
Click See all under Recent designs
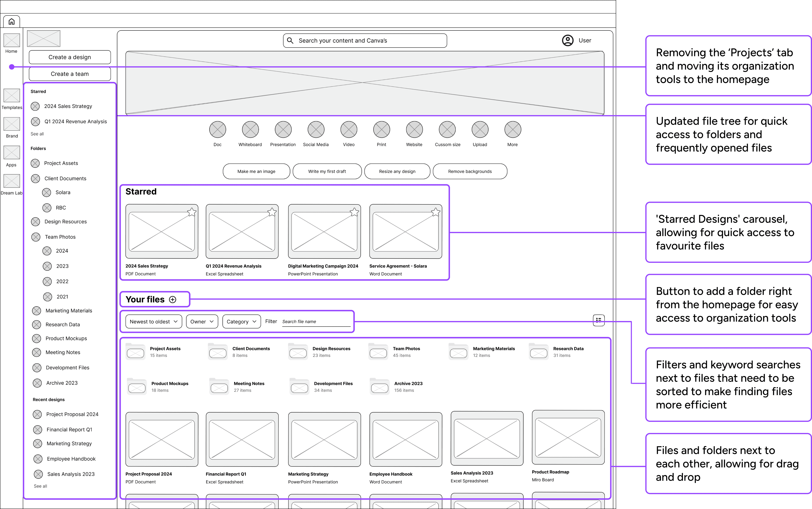click(40, 486)
